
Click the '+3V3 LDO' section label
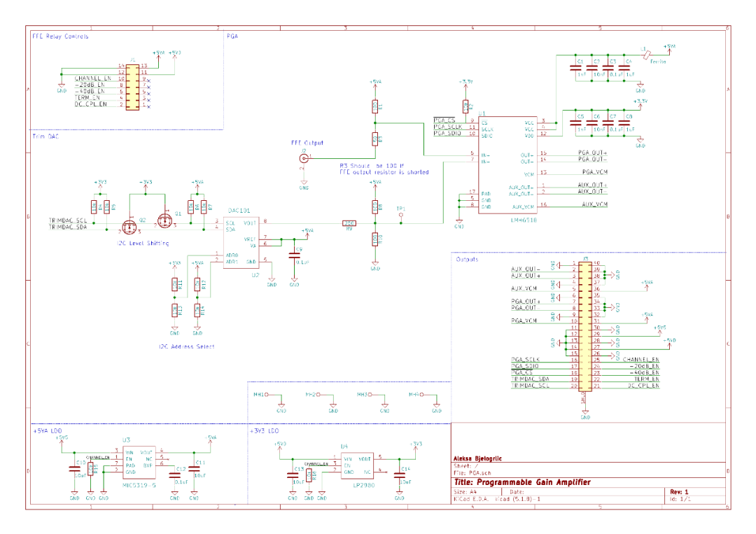(x=264, y=431)
